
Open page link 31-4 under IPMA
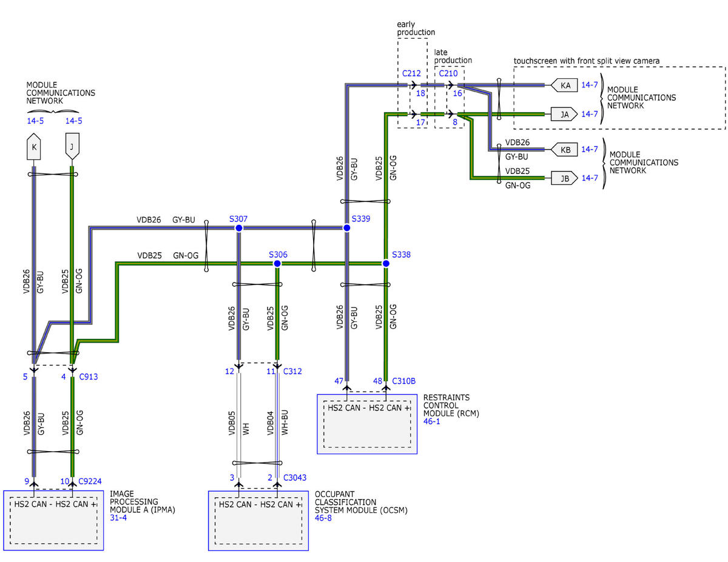pyautogui.click(x=118, y=517)
